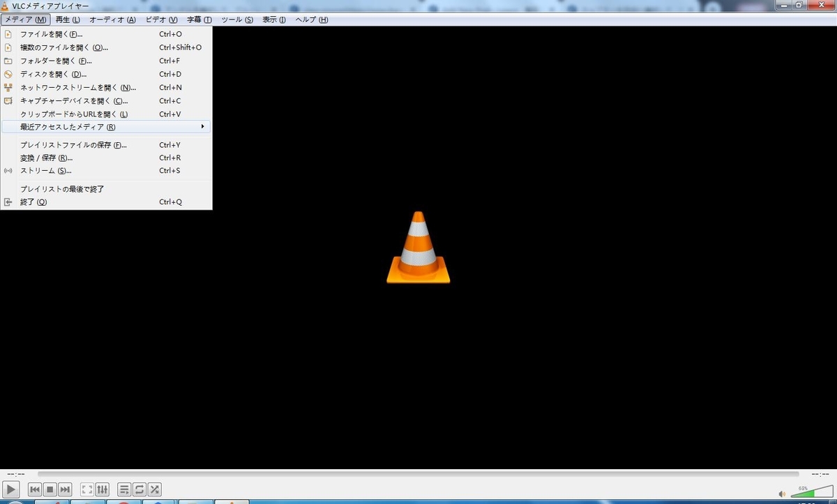The height and width of the screenshot is (504, 837).
Task: Choose フォルダーを開く (Open Folder) entry
Action: [x=106, y=61]
